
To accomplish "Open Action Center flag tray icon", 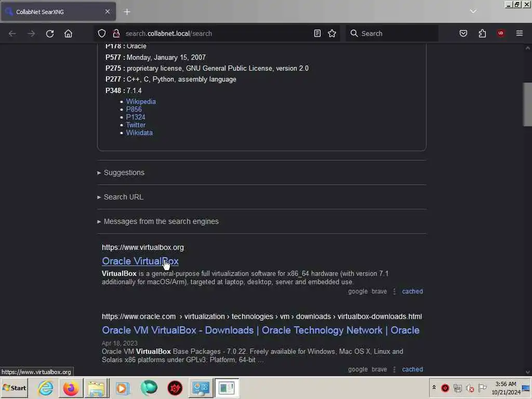I will 482,388.
